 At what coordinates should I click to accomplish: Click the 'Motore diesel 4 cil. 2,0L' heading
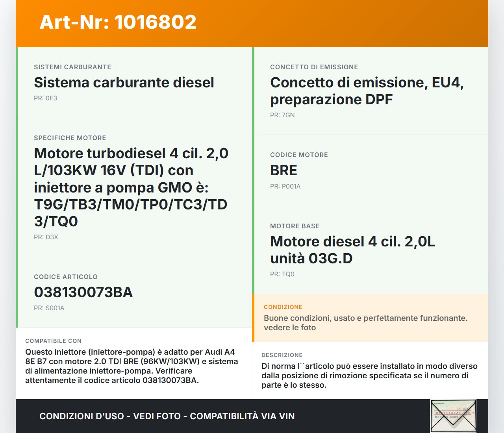pos(352,250)
